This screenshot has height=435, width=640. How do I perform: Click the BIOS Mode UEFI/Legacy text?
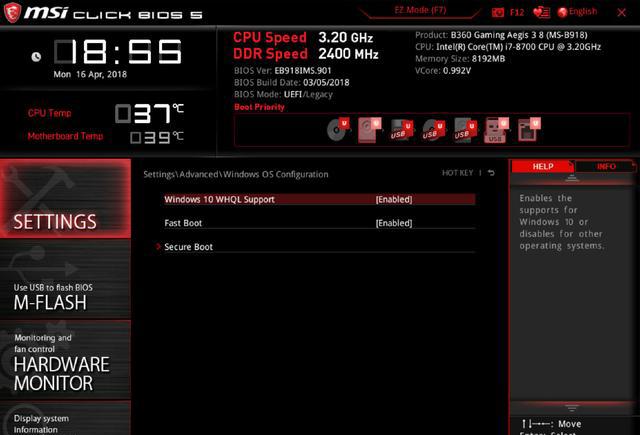click(283, 95)
